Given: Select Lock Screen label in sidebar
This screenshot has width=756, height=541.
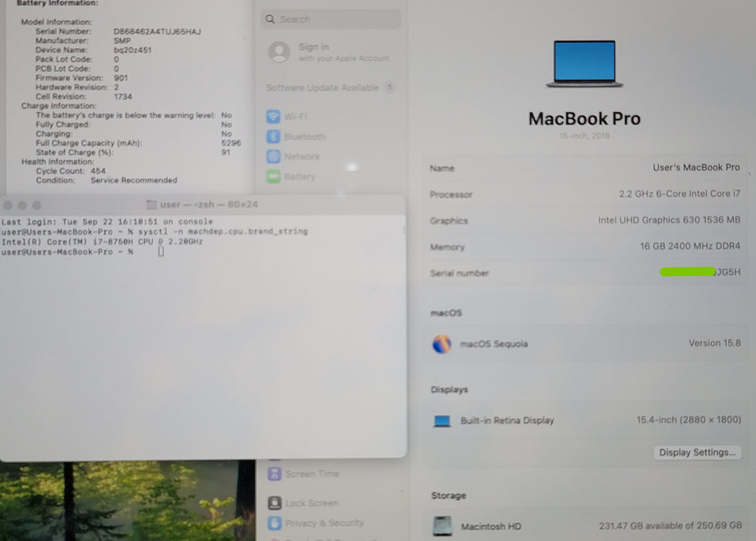Looking at the screenshot, I should click(x=312, y=503).
